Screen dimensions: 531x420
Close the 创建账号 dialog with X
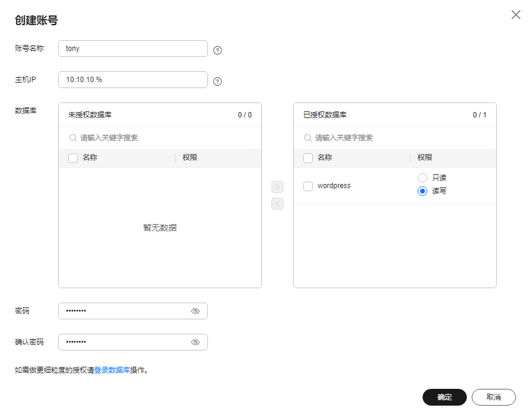pyautogui.click(x=515, y=15)
